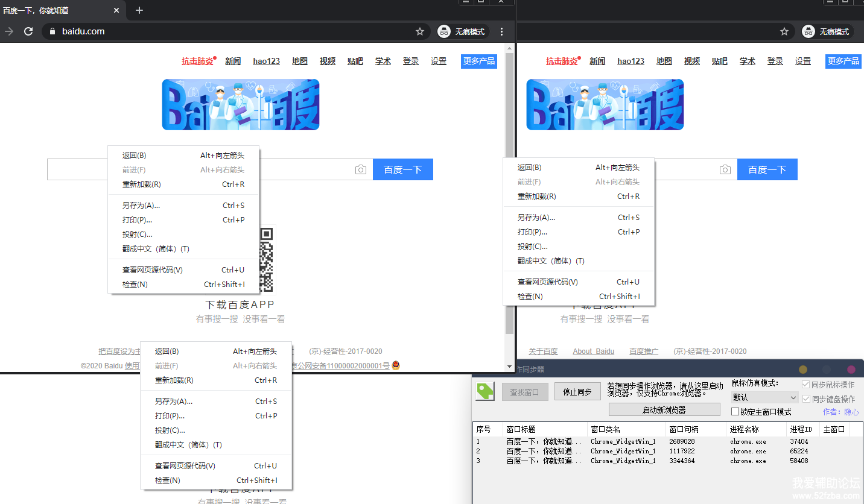Choose 重新加载(R) in the bottom context menu
The image size is (864, 504).
click(216, 380)
